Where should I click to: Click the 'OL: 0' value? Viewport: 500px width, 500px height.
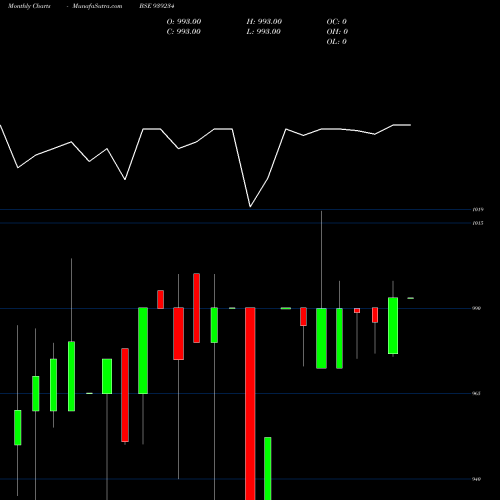point(336,41)
